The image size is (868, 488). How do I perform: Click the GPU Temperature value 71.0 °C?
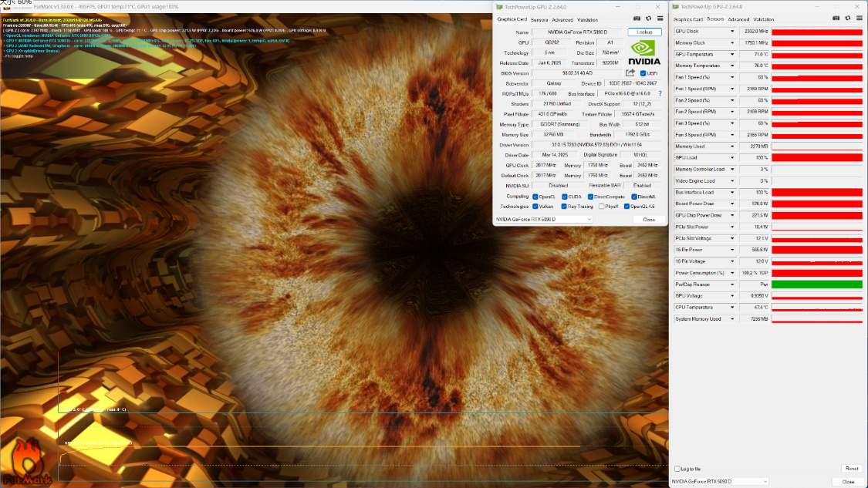click(x=755, y=54)
